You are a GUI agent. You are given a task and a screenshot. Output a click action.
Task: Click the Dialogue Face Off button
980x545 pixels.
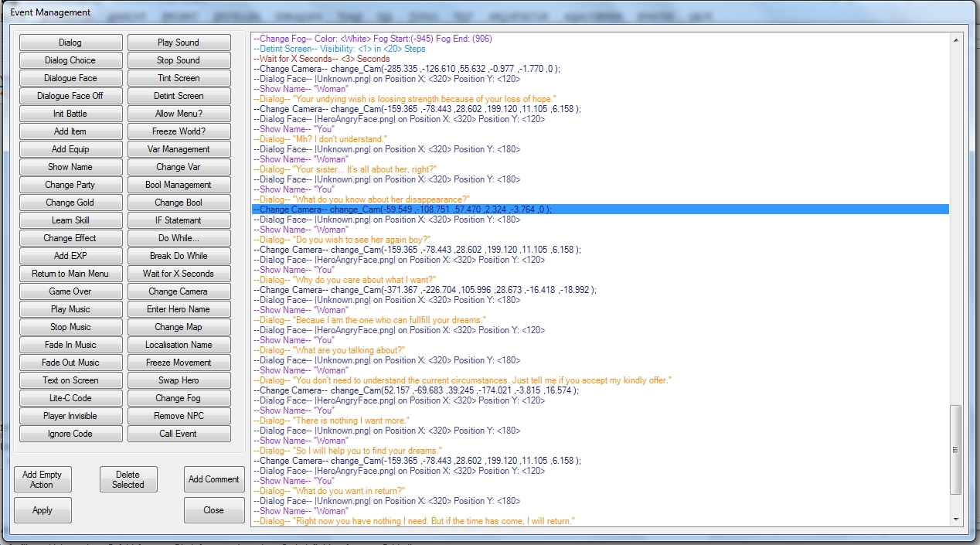point(70,96)
